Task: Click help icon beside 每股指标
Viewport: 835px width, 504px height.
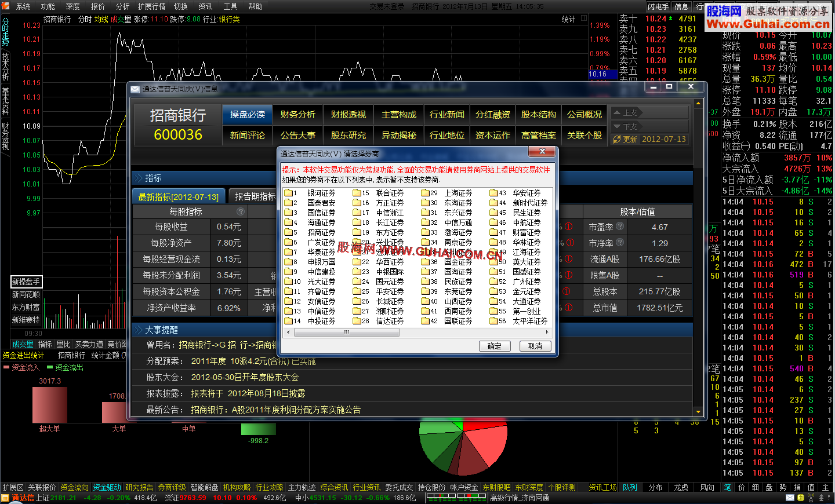Action: point(241,211)
